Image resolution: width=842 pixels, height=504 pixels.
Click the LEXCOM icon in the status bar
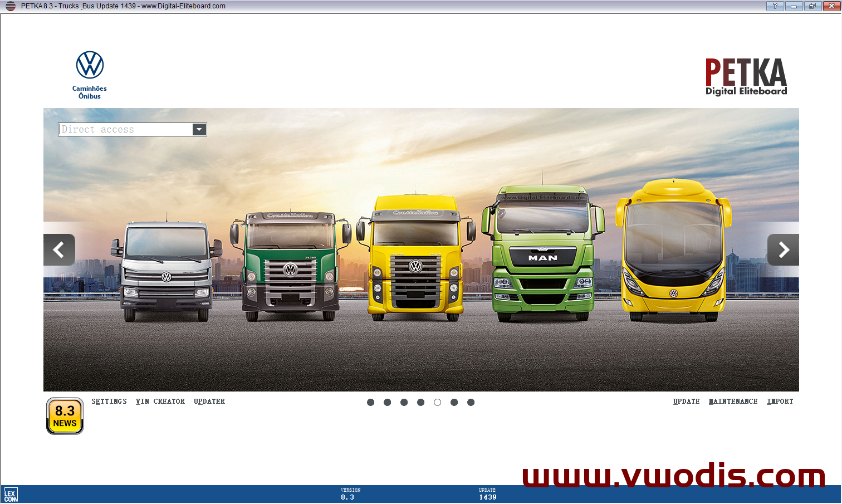(x=11, y=495)
